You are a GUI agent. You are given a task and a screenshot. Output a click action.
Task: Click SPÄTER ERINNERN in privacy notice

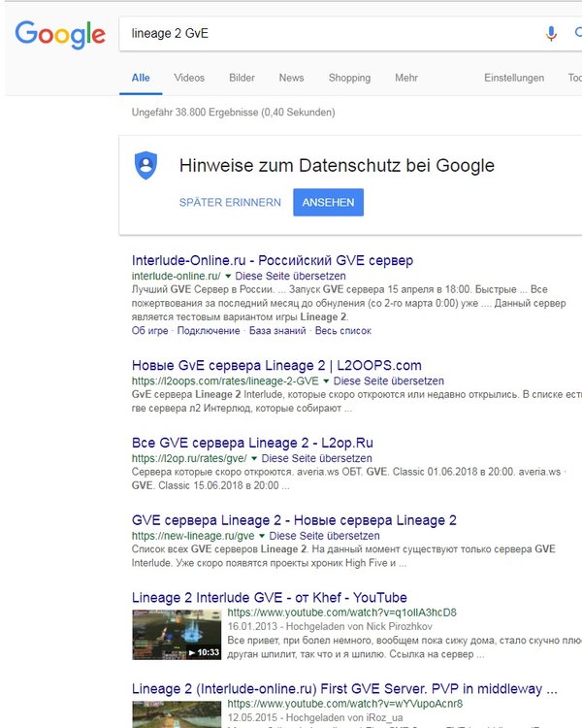pos(230,203)
